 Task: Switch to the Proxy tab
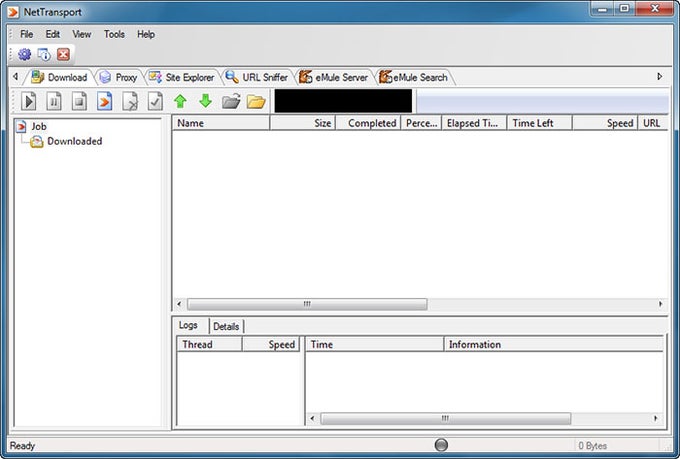(x=118, y=77)
